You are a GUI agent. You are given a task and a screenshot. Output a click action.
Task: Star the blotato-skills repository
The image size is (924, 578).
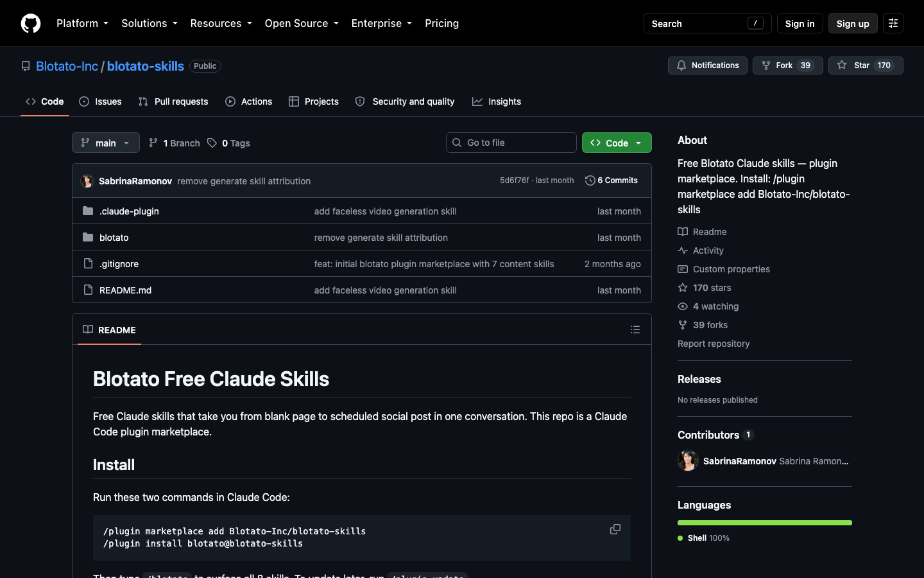pos(866,66)
